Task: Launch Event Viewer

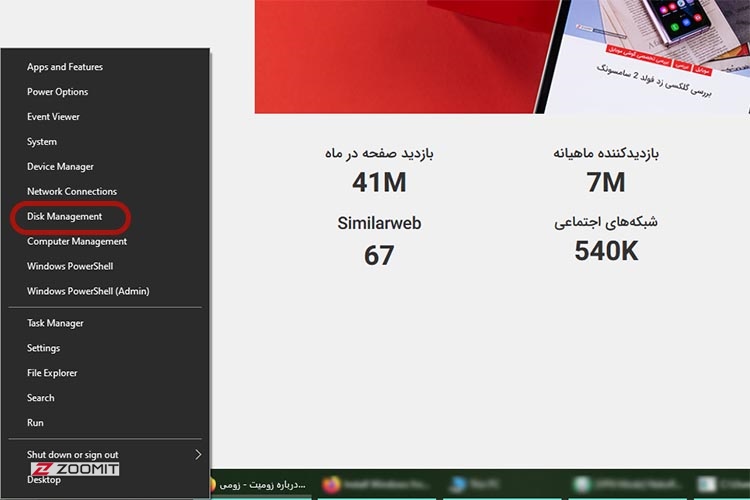Action: [53, 117]
